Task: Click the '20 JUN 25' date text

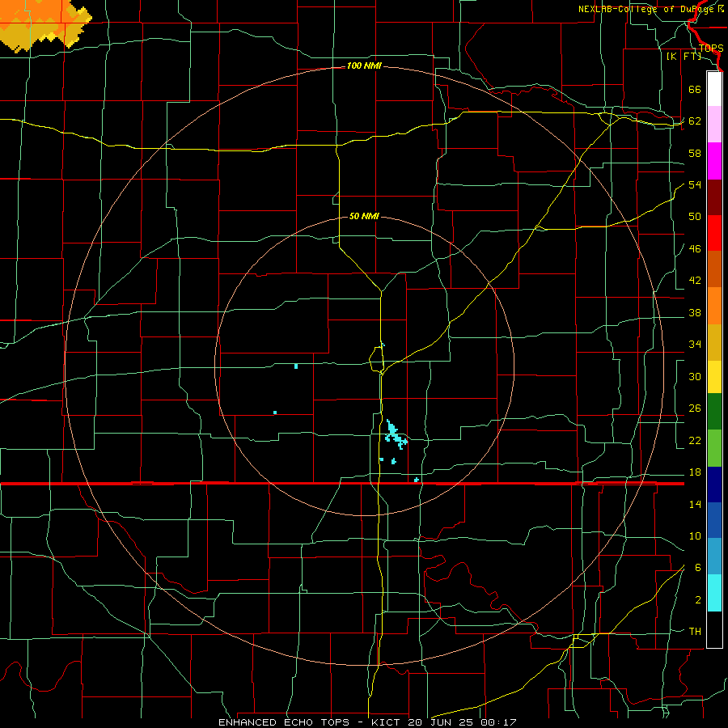Action: pos(442,722)
